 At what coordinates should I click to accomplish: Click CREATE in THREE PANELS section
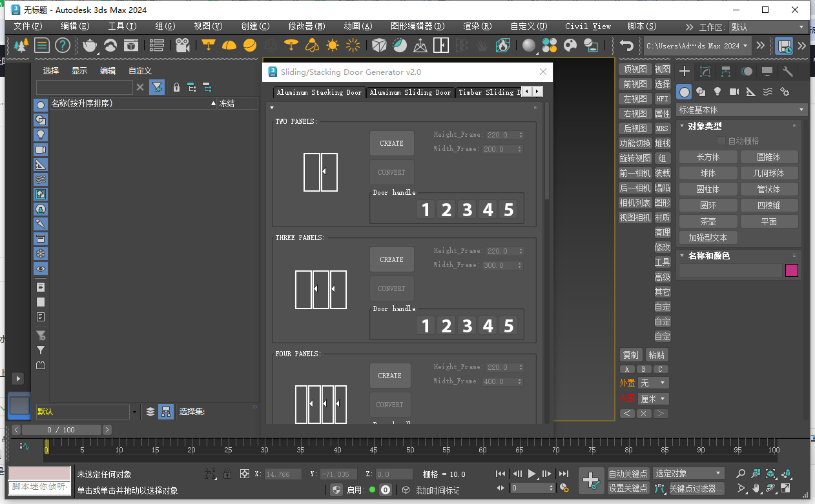pyautogui.click(x=391, y=259)
